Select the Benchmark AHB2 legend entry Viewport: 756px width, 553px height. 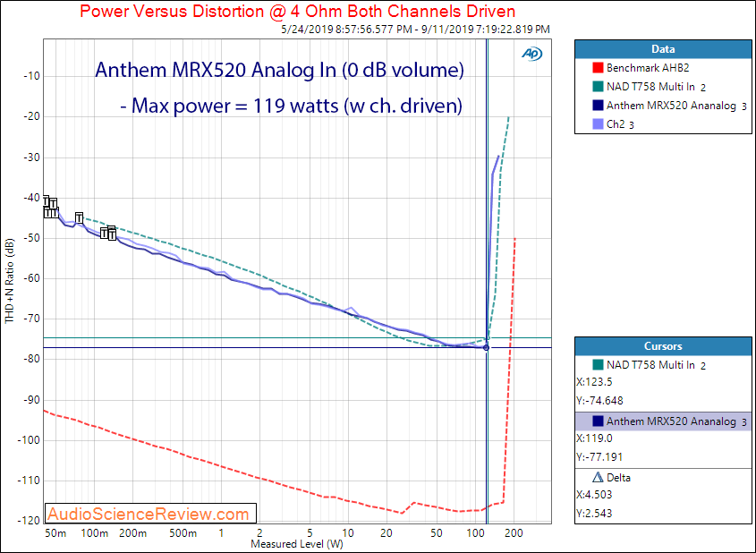(x=648, y=68)
